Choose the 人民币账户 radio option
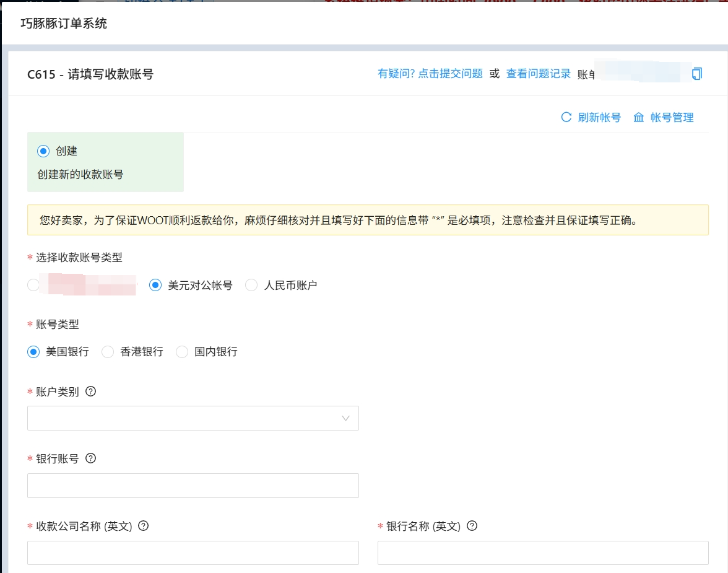728x573 pixels. (x=251, y=285)
